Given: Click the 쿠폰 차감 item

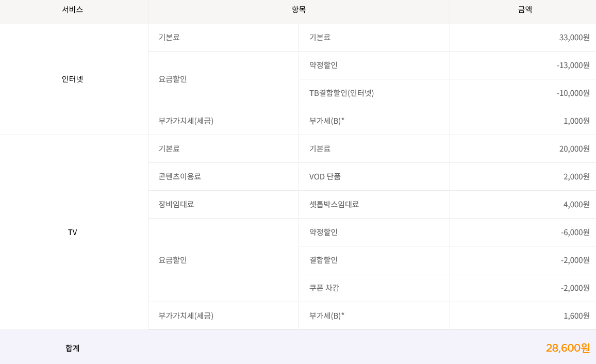Looking at the screenshot, I should click(324, 288).
